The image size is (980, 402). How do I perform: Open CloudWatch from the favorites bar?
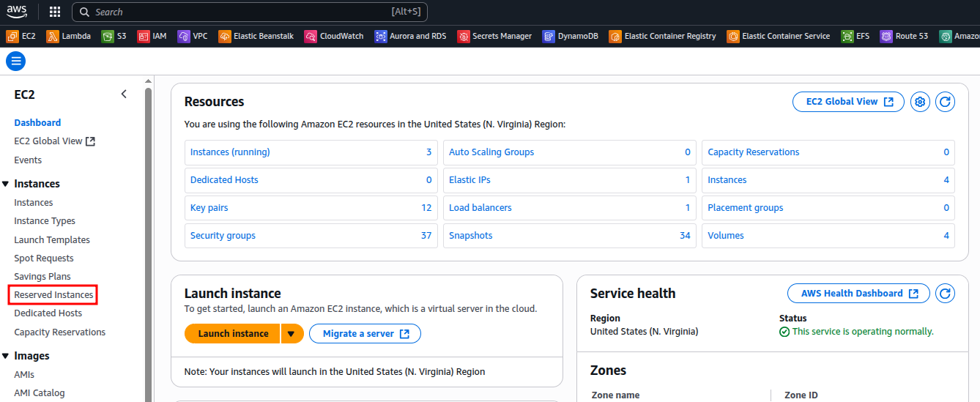[x=334, y=36]
